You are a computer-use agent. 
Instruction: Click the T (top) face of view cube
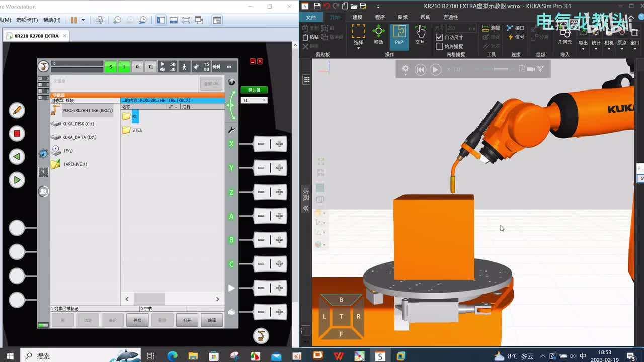click(341, 316)
